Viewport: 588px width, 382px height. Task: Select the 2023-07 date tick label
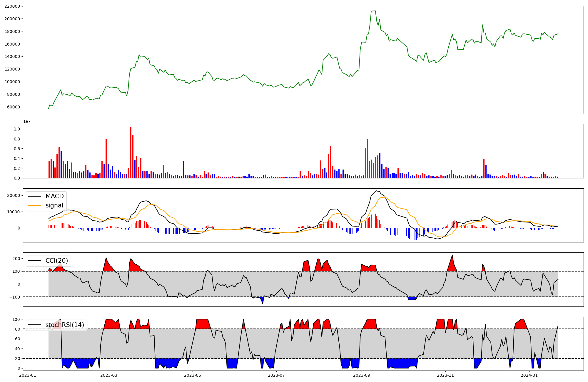(277, 375)
